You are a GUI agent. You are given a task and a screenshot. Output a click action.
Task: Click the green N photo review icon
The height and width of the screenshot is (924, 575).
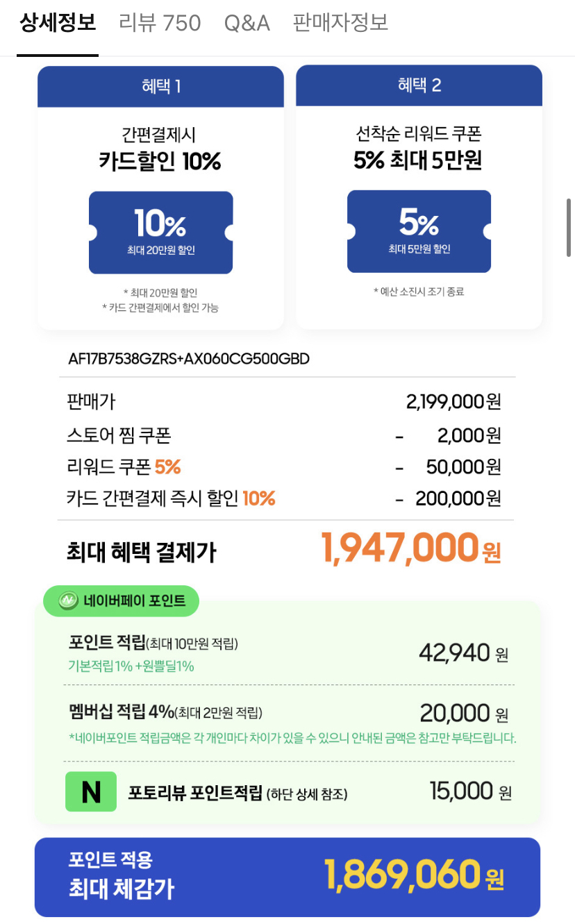[x=91, y=791]
